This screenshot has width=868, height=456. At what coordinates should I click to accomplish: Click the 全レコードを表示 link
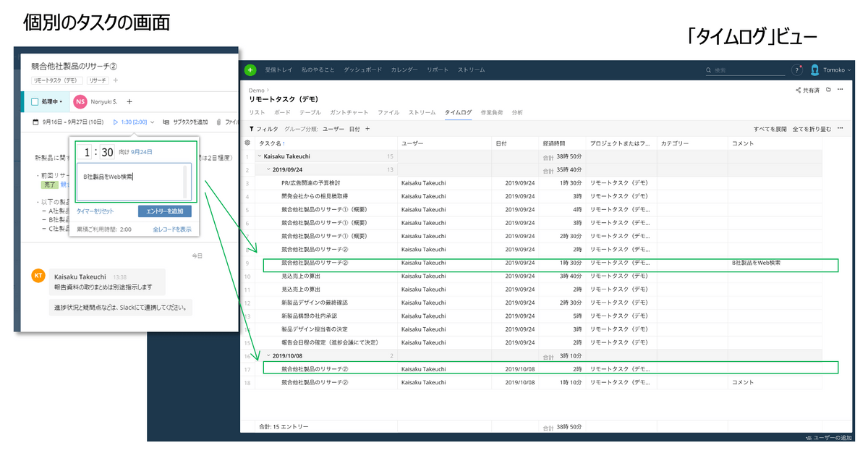click(x=172, y=229)
